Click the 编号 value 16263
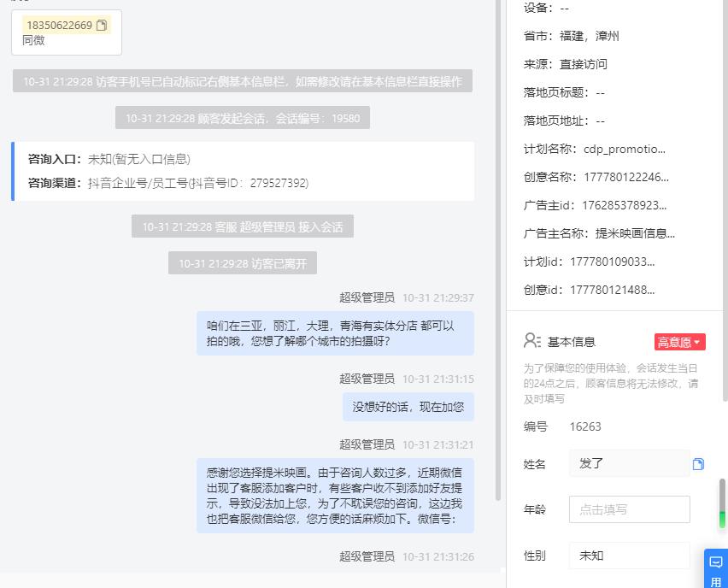The width and height of the screenshot is (728, 588). coord(585,426)
